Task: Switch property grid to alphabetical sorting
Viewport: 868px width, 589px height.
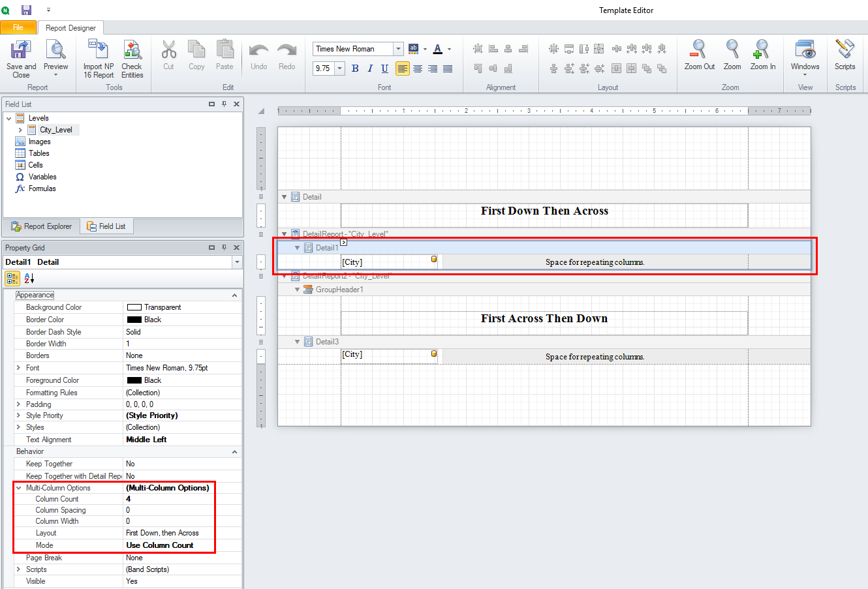Action: 29,279
